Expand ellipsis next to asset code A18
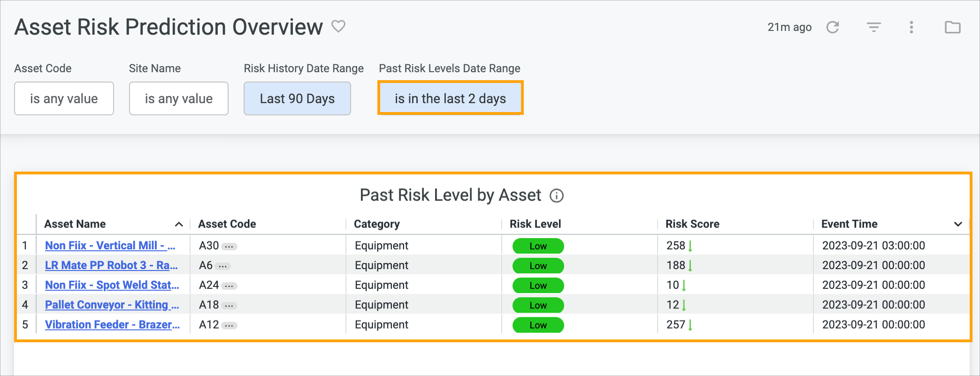 [x=230, y=305]
